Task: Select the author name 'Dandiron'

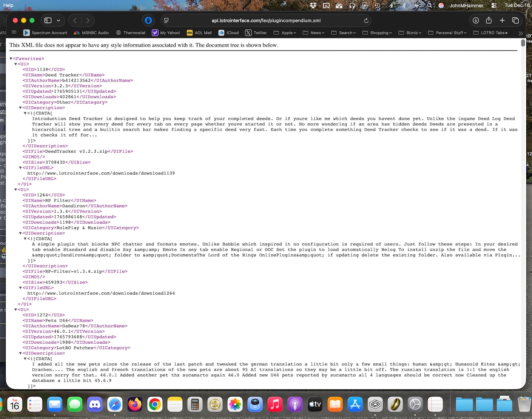Action: [74, 206]
